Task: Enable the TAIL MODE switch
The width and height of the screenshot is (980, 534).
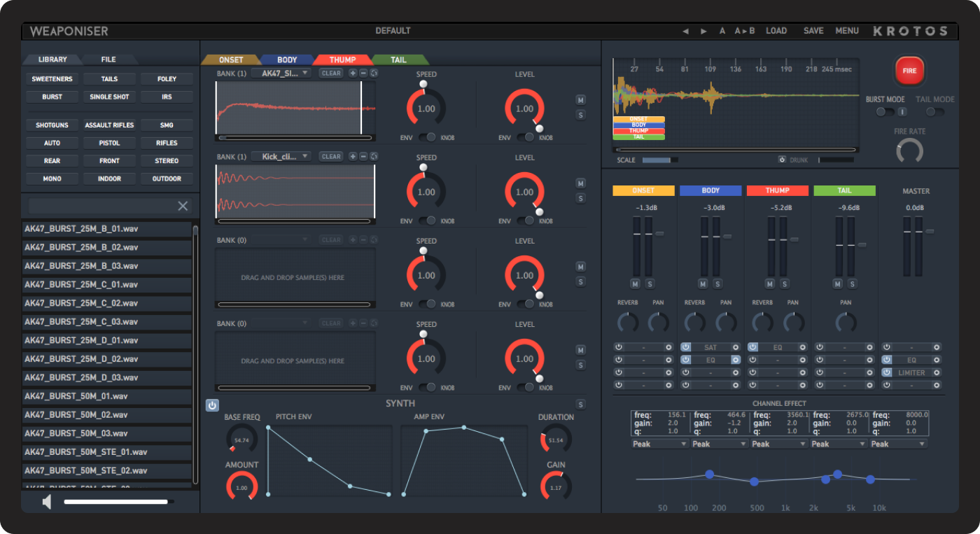Action: tap(935, 112)
